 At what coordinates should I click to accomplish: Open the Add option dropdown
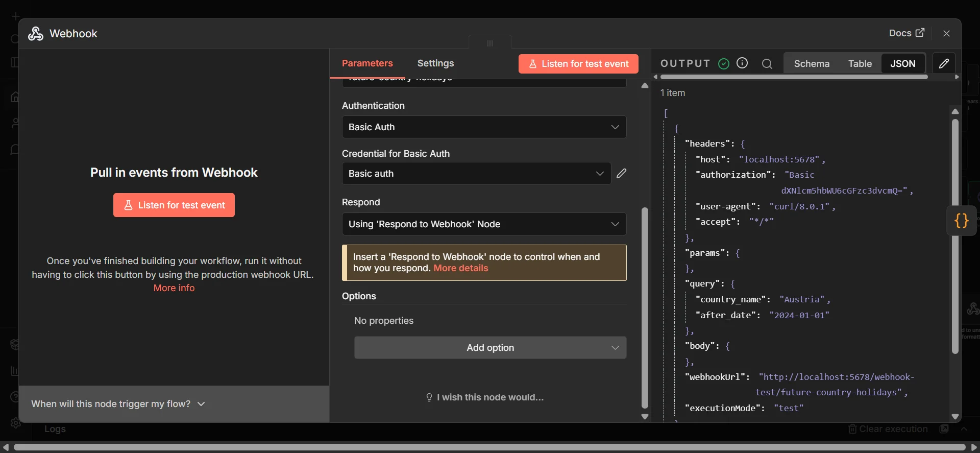pyautogui.click(x=490, y=348)
